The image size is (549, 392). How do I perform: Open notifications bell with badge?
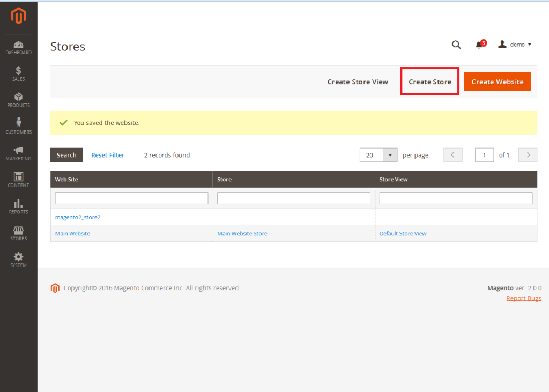(479, 45)
